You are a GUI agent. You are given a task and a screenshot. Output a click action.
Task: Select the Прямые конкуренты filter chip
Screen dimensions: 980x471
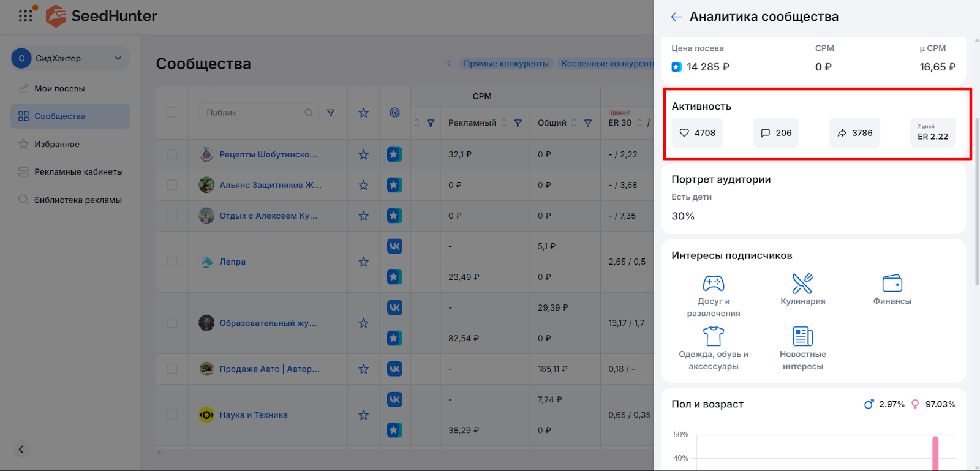click(506, 64)
